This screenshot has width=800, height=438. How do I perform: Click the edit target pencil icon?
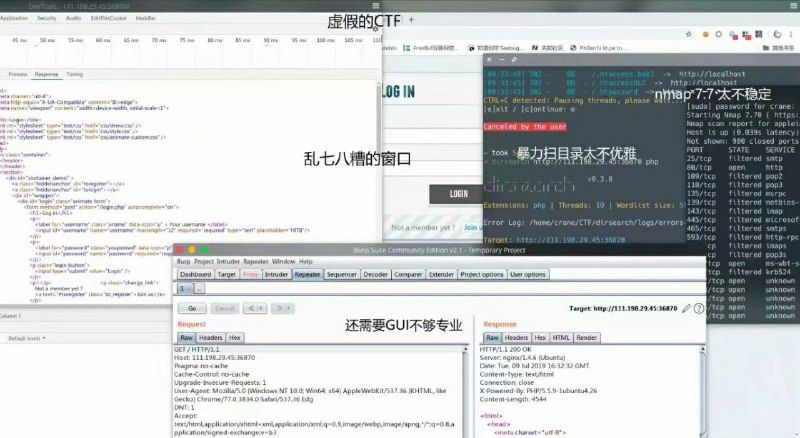[x=685, y=309]
